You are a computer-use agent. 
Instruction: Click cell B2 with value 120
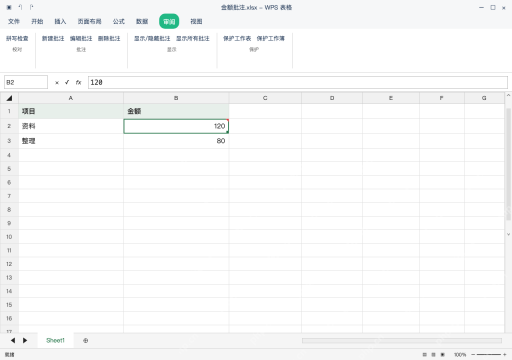(176, 126)
